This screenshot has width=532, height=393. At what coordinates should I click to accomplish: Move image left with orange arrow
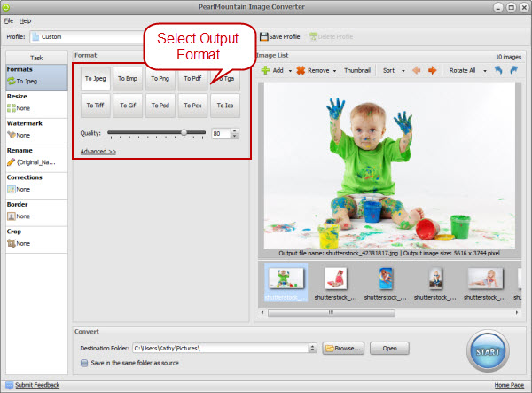pyautogui.click(x=417, y=70)
